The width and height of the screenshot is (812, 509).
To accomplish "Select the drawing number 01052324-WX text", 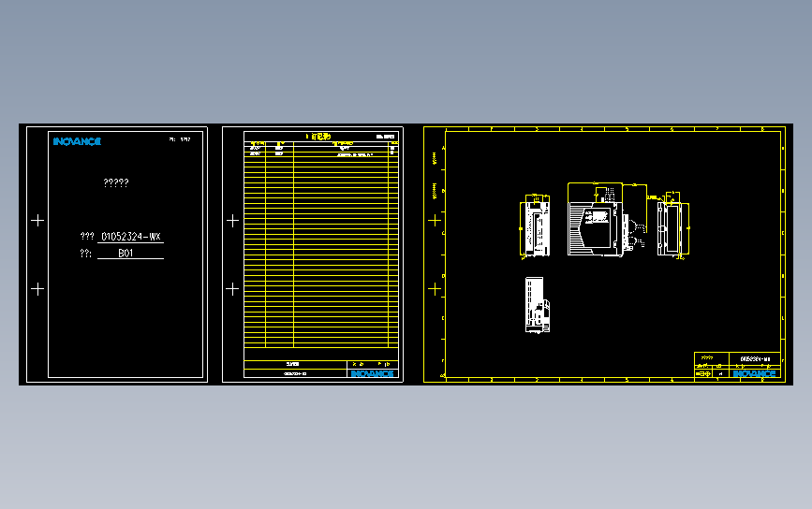I will tap(131, 237).
